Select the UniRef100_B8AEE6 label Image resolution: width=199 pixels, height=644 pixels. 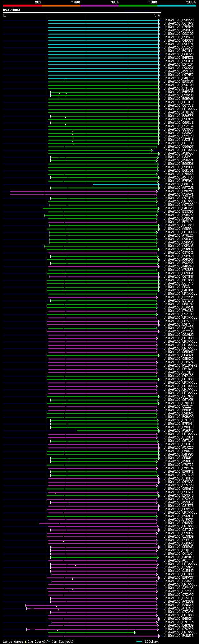[x=178, y=116]
